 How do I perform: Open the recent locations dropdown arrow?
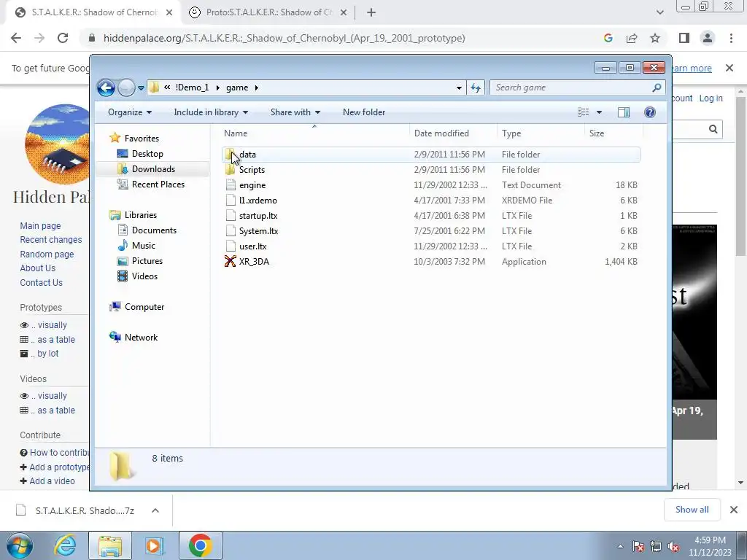coord(141,88)
